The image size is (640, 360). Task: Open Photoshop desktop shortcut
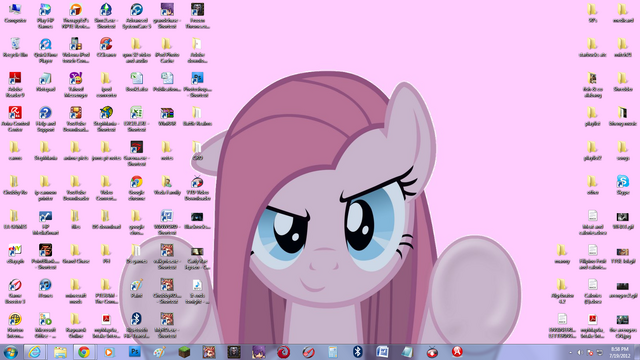click(197, 84)
